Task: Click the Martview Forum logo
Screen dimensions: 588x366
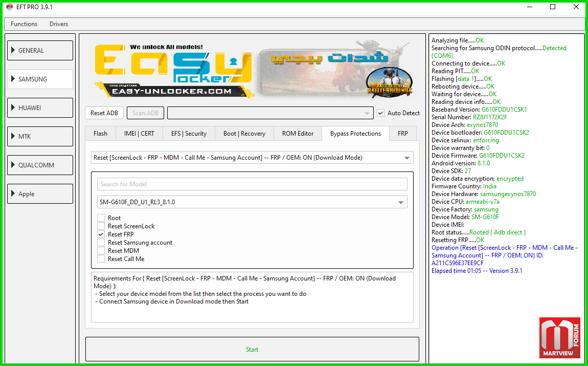Action: point(559,337)
